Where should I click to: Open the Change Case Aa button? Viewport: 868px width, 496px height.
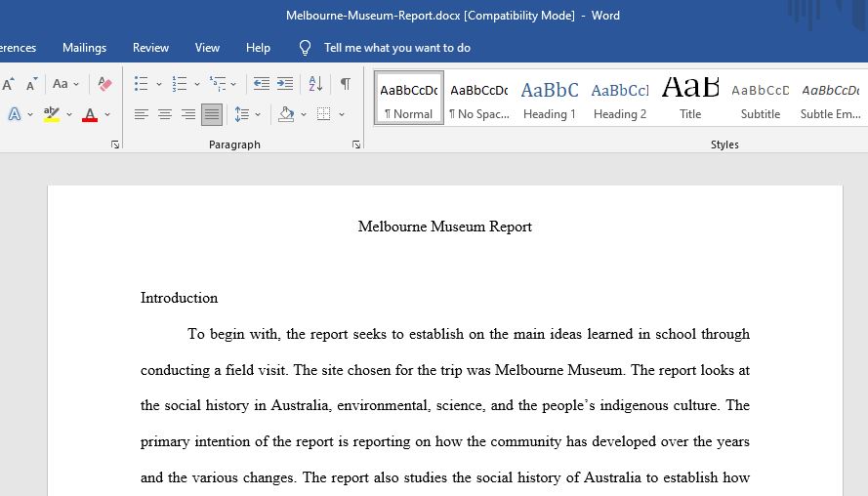(61, 84)
